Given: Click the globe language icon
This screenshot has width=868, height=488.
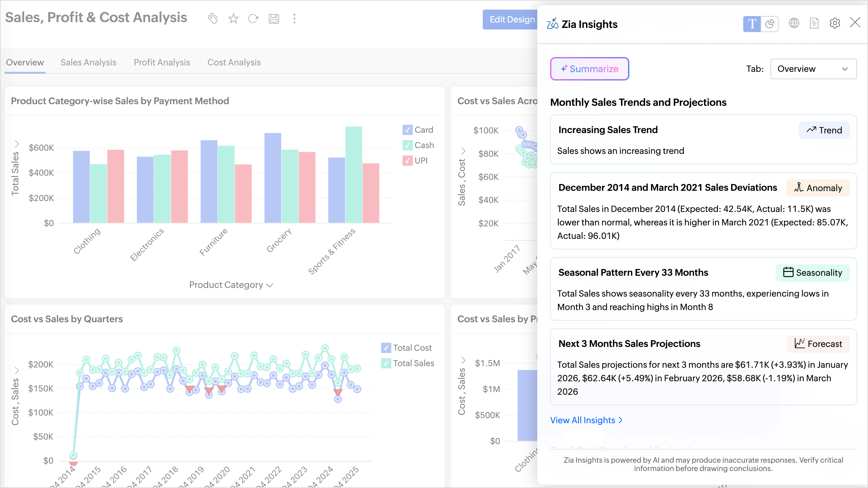Looking at the screenshot, I should click(794, 23).
